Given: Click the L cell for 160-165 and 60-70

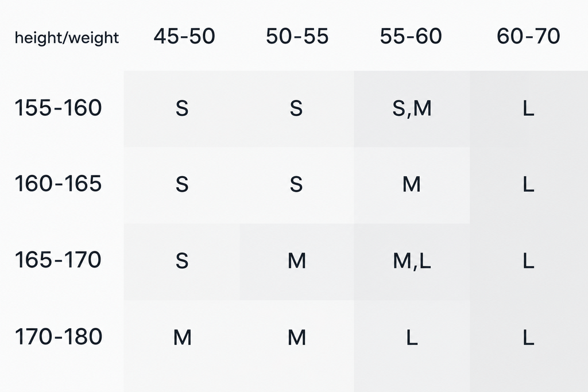Looking at the screenshot, I should tap(528, 184).
